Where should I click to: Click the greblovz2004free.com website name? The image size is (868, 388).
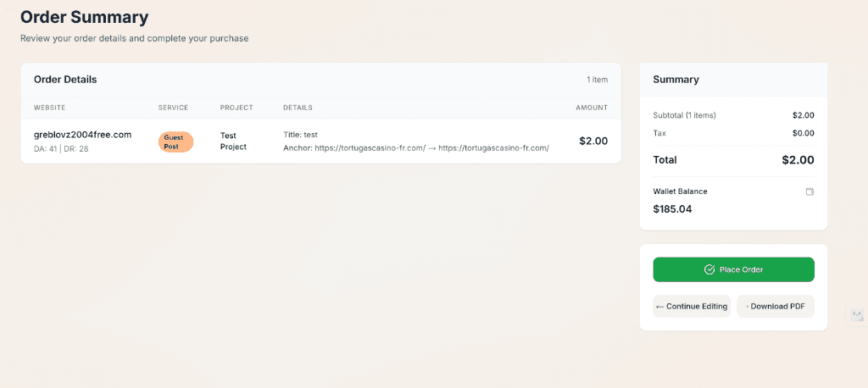coord(82,135)
